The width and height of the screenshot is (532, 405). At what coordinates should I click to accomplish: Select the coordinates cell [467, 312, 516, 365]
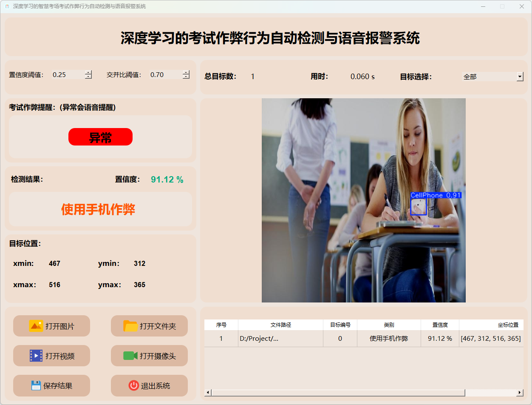point(491,339)
